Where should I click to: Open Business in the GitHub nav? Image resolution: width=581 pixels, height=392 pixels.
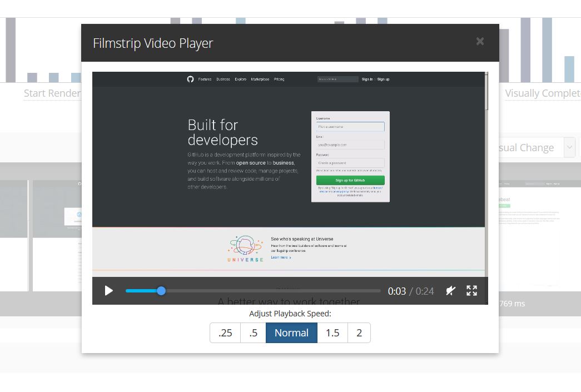(223, 80)
